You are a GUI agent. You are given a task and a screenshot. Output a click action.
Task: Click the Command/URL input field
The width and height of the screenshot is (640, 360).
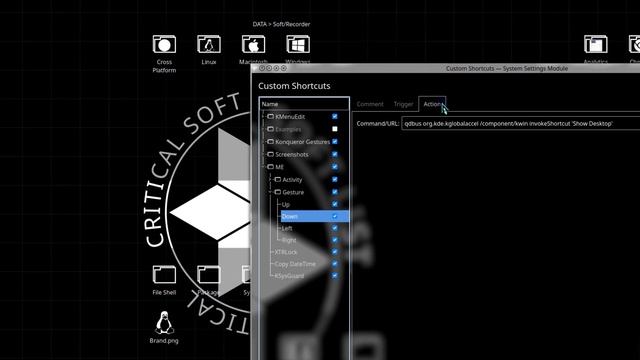pos(521,124)
